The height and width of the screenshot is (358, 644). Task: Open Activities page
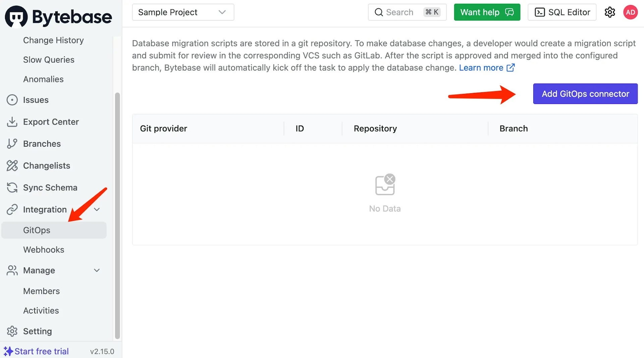point(41,310)
